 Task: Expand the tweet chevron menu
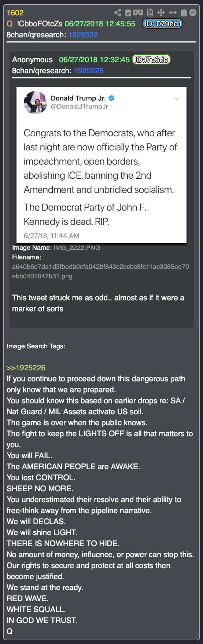[x=177, y=99]
